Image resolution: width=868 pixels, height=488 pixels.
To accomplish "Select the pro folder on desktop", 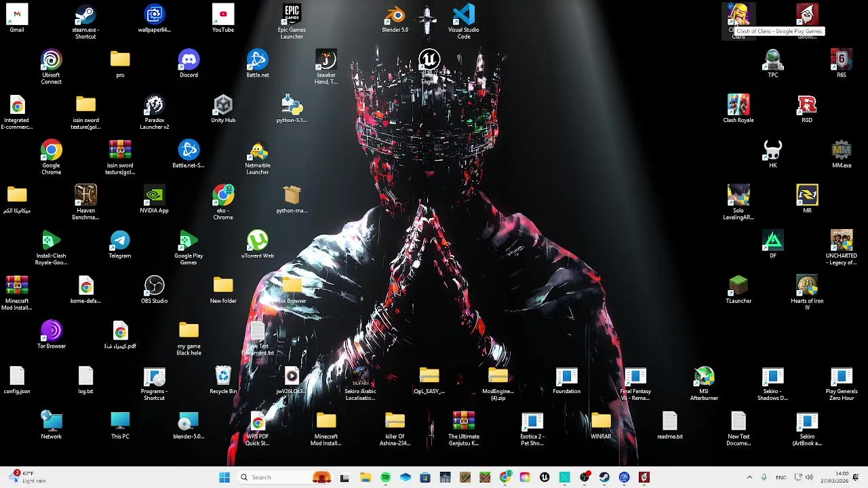I will click(x=120, y=64).
